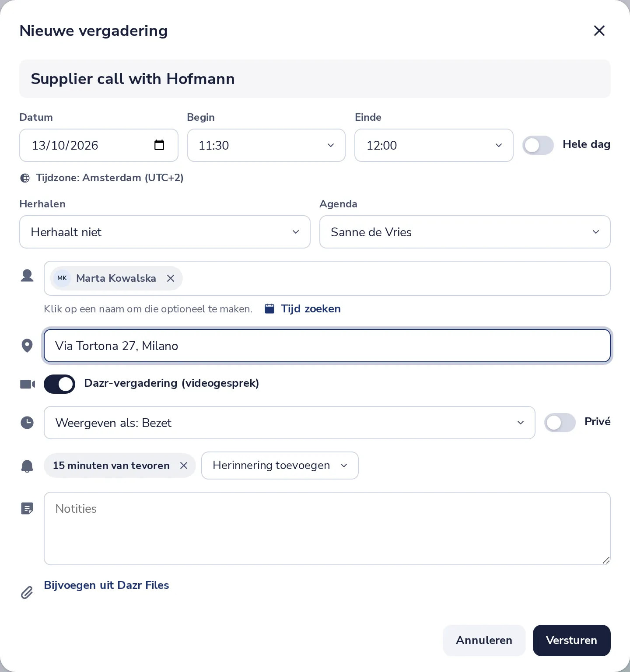Click the Tijdzone: Amsterdam (UTC+2) text
The image size is (630, 672).
(110, 178)
